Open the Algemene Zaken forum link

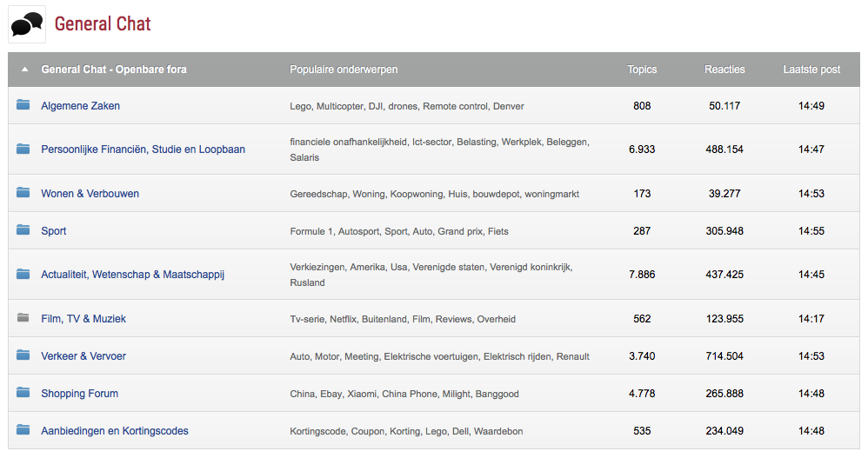tap(80, 106)
